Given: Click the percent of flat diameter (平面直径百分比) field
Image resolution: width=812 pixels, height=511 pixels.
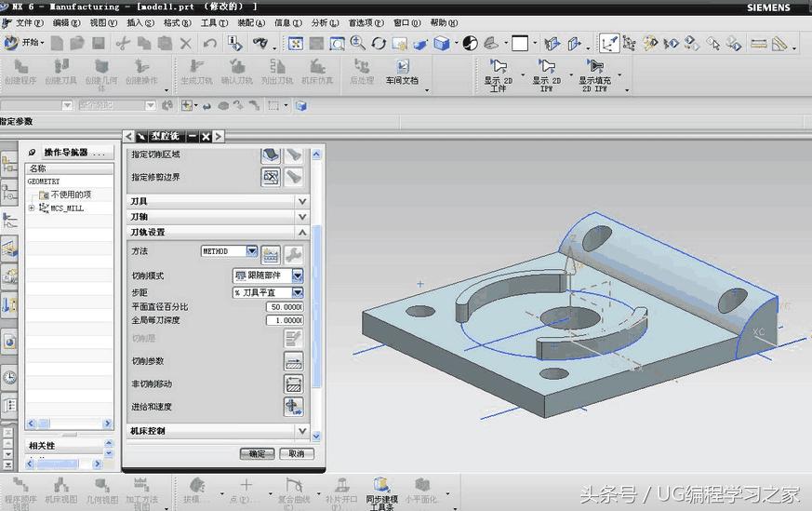Looking at the screenshot, I should (x=285, y=306).
